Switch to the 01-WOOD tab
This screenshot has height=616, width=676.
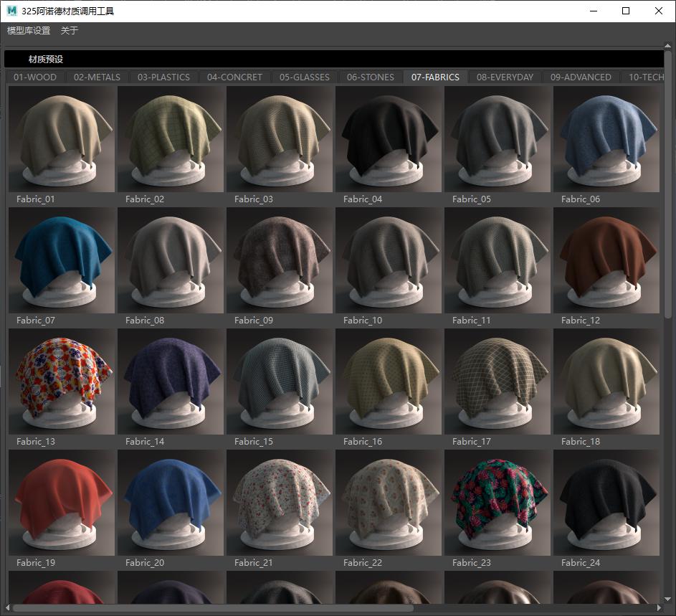click(35, 77)
